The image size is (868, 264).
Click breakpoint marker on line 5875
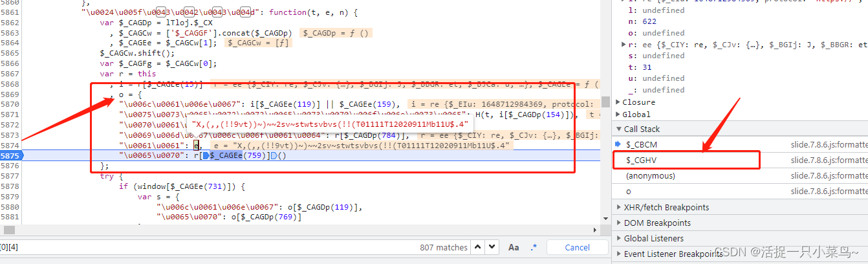[x=12, y=156]
